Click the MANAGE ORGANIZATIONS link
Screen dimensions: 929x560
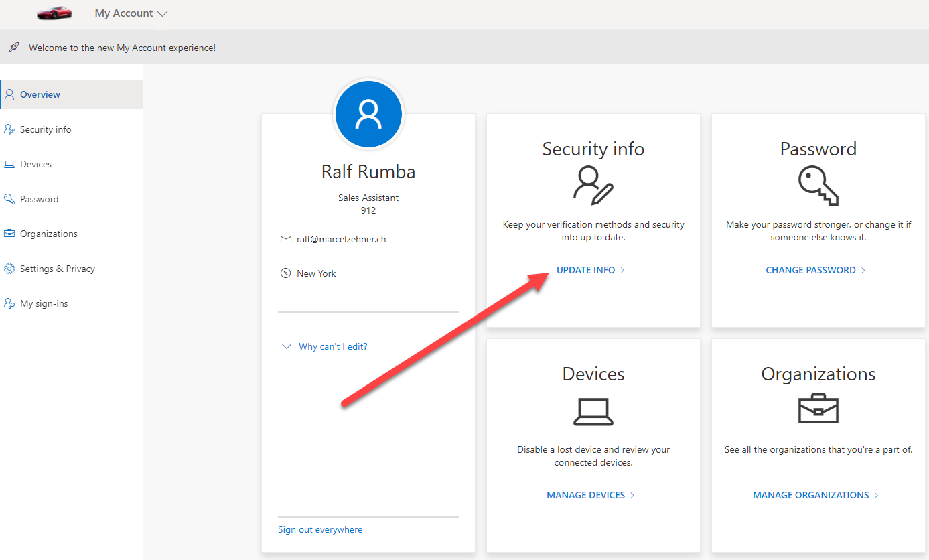pyautogui.click(x=811, y=495)
